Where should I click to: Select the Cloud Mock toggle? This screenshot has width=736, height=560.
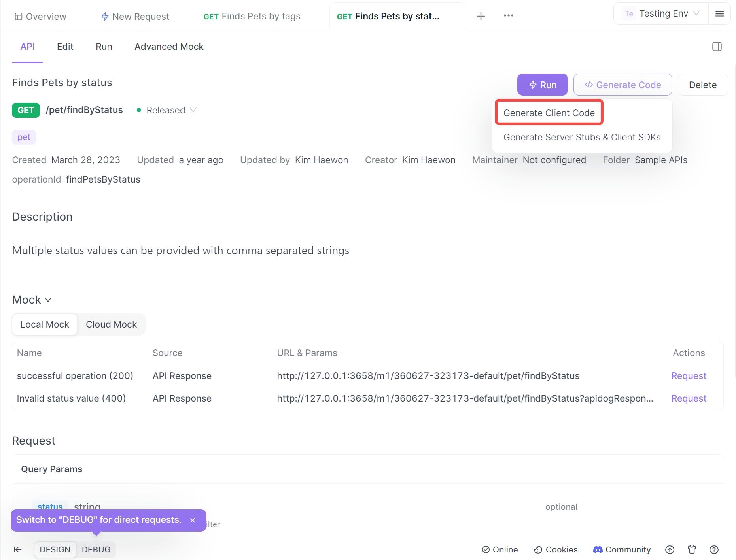coord(111,324)
